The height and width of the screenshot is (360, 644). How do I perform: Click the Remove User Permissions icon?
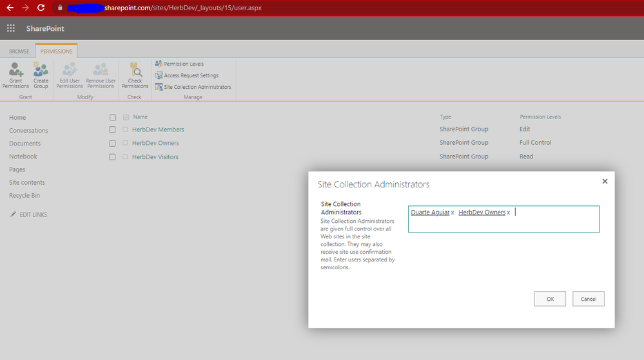tap(101, 70)
